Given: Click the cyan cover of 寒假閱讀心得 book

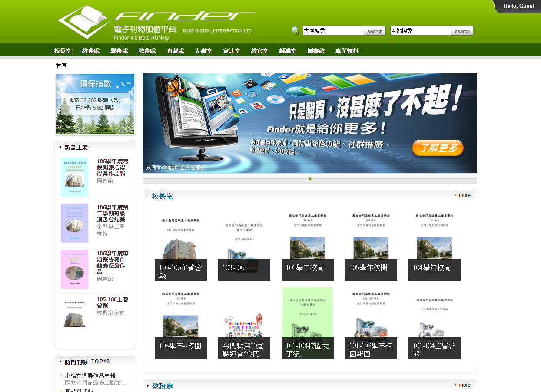Looking at the screenshot, I should tap(74, 177).
